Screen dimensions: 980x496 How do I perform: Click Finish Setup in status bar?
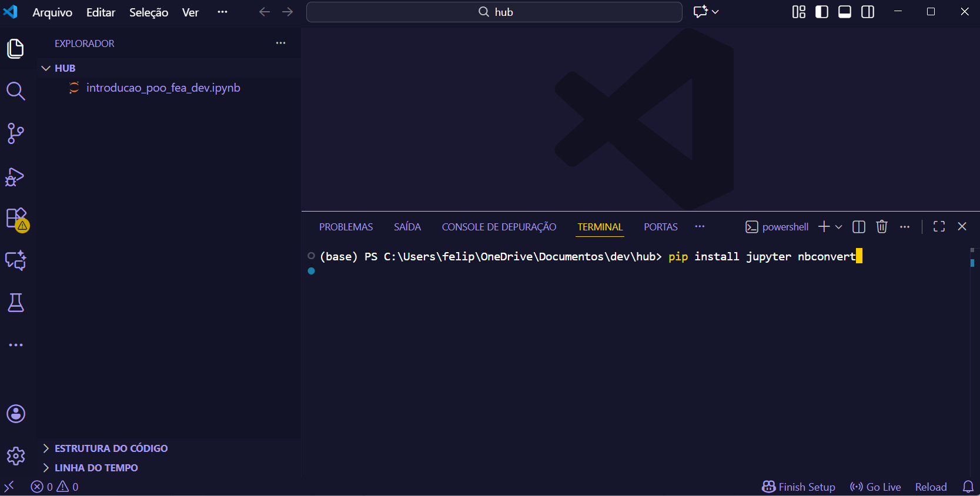pyautogui.click(x=798, y=487)
